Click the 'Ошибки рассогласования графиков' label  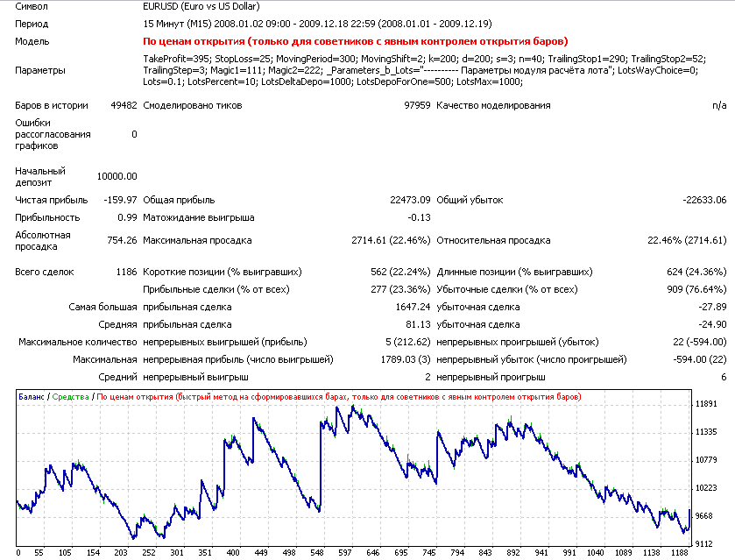[x=53, y=134]
